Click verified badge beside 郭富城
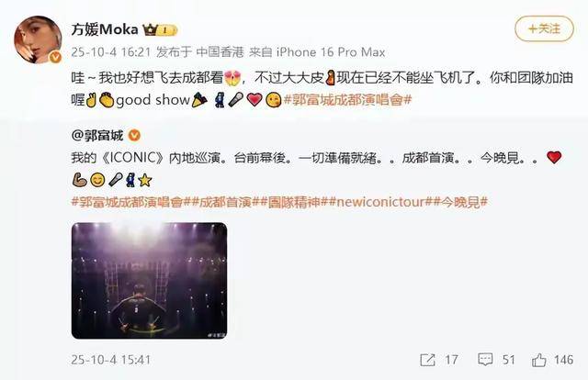 135,135
